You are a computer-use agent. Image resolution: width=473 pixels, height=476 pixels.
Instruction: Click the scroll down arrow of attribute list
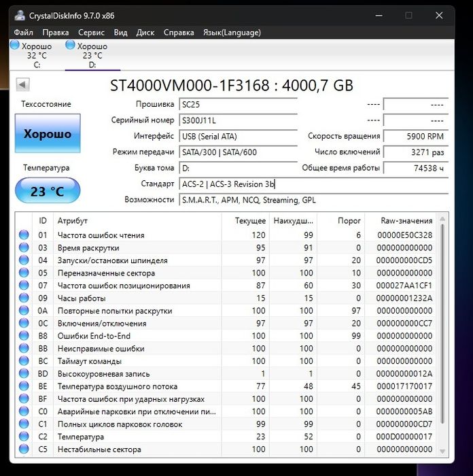pos(442,452)
